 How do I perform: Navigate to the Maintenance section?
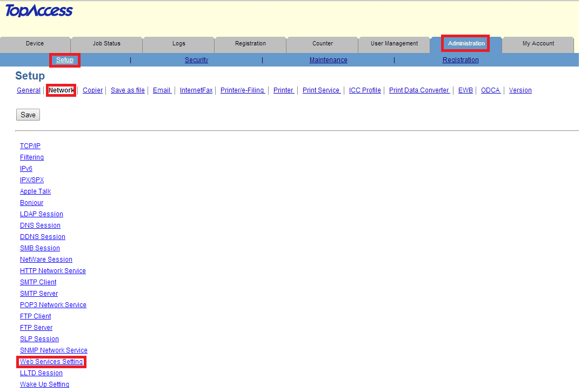click(x=328, y=59)
